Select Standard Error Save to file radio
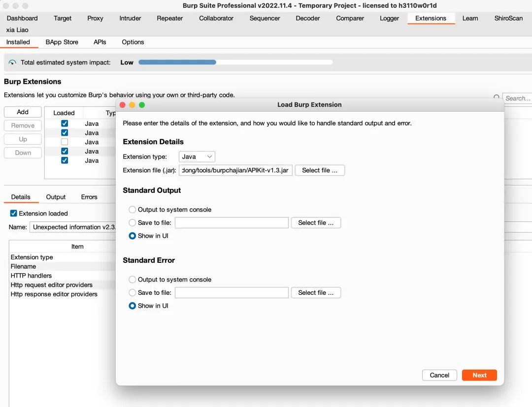 [133, 292]
